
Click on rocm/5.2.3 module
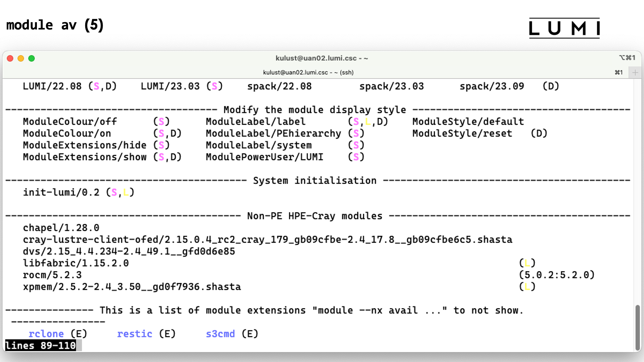click(x=52, y=275)
